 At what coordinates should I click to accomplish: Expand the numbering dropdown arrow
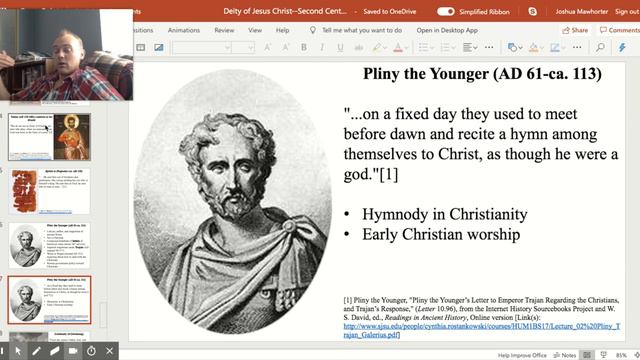(x=453, y=48)
